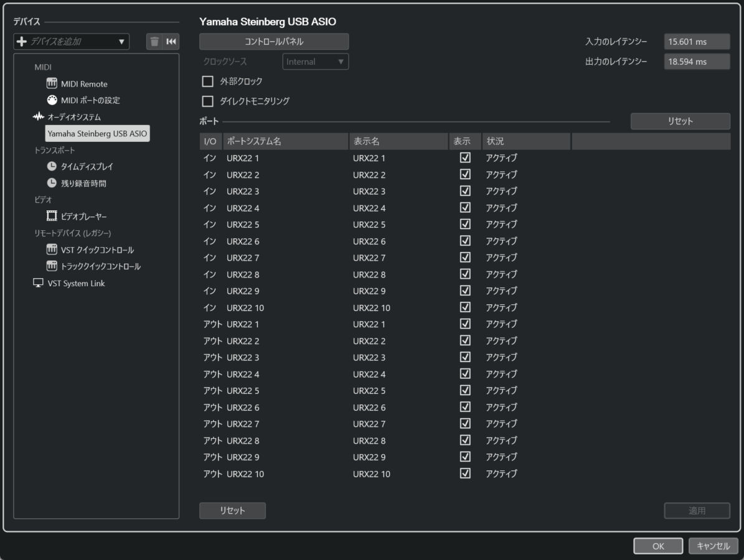
Task: Click the 表示 column header
Action: point(465,141)
